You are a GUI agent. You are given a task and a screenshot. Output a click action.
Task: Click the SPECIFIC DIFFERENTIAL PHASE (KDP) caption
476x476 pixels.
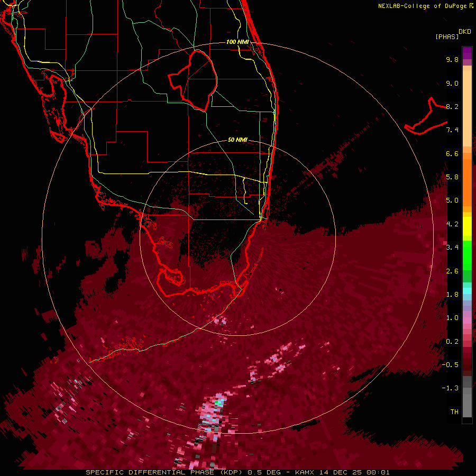(165, 472)
